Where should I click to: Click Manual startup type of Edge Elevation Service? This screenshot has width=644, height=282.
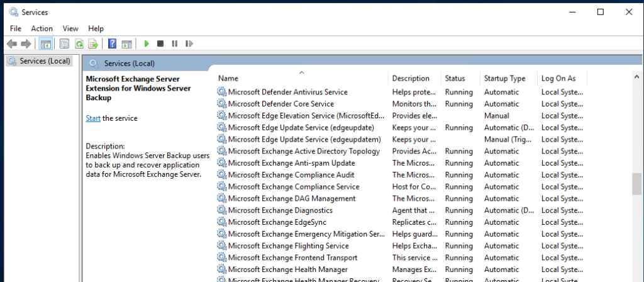click(497, 116)
